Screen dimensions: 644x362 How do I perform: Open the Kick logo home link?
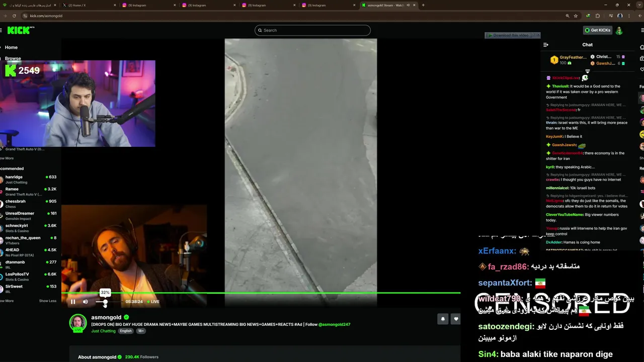click(20, 30)
